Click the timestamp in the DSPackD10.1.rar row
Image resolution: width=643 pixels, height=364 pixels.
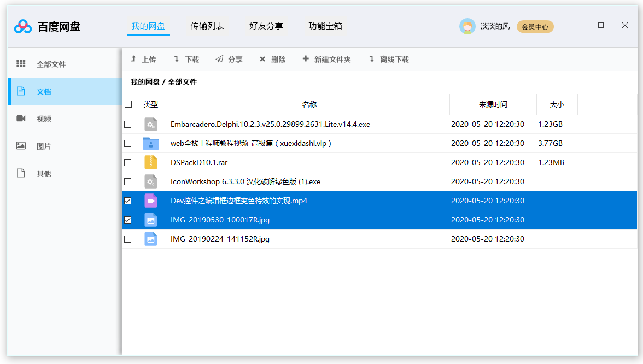click(488, 162)
